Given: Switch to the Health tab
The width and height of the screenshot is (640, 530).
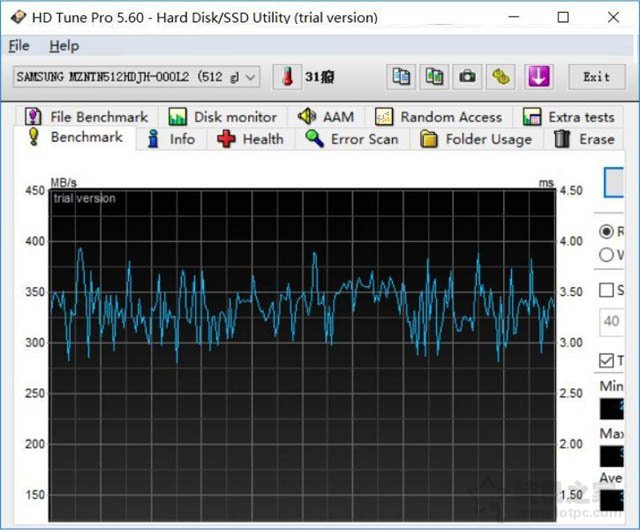Looking at the screenshot, I should (252, 139).
